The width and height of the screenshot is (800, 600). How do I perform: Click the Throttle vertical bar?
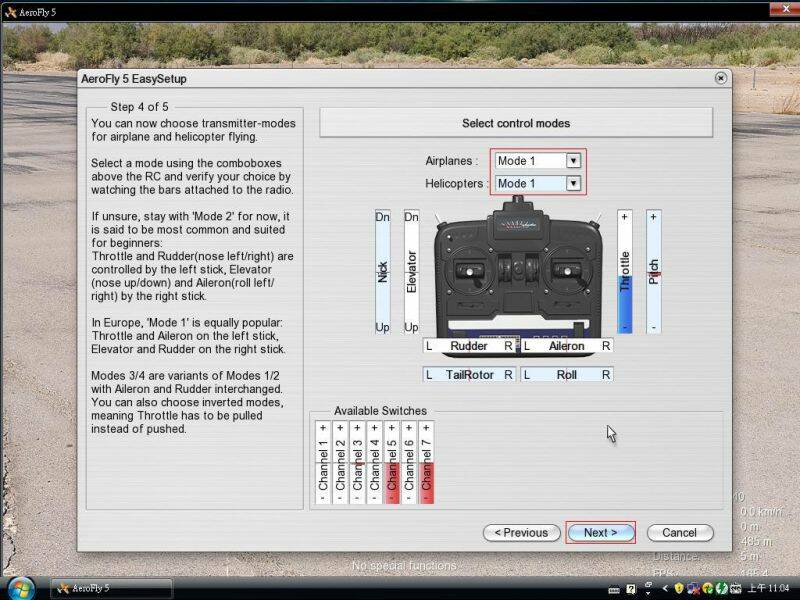624,272
